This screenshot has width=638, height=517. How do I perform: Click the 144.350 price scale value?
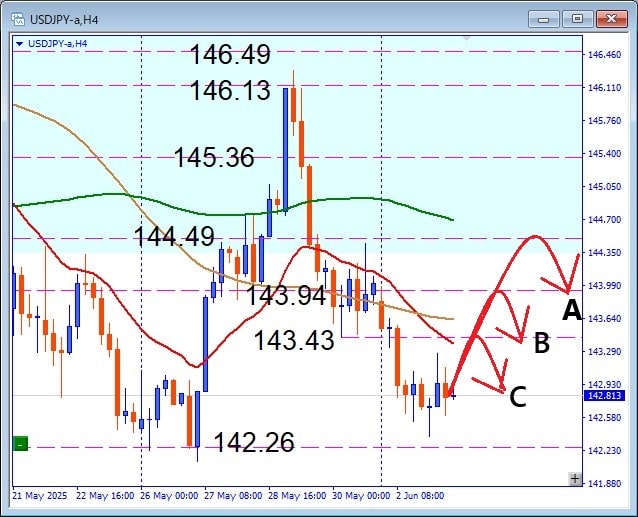pos(605,253)
